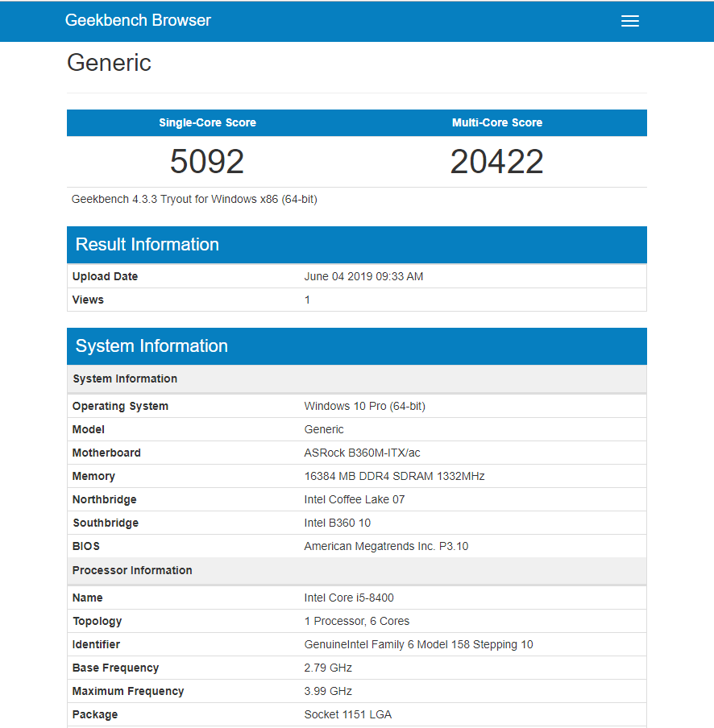Click the Package row label
714x728 pixels.
pyautogui.click(x=95, y=714)
